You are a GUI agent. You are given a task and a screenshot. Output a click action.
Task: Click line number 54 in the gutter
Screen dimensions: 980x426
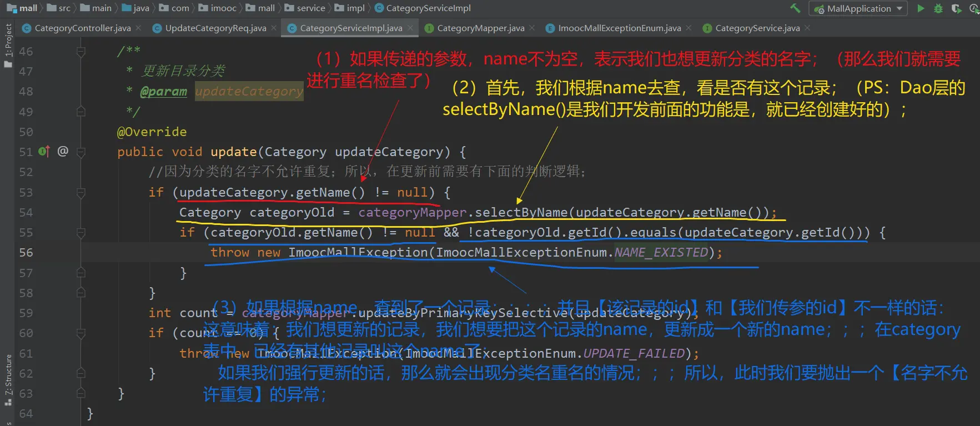[26, 212]
